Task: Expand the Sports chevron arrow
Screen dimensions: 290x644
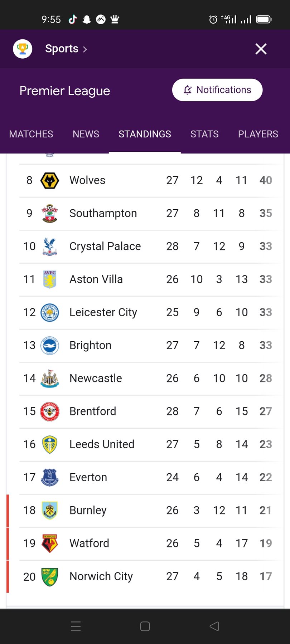Action: tap(85, 49)
